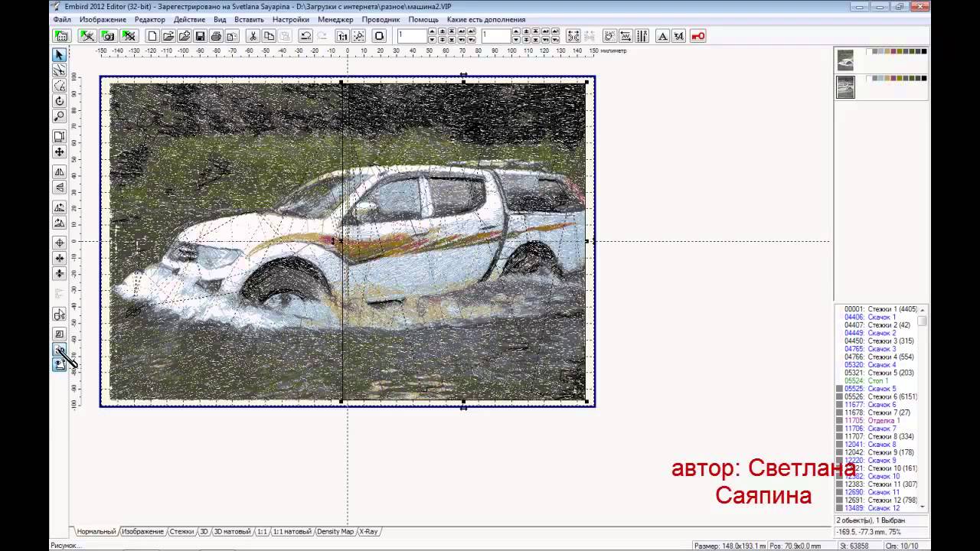Click the Merge file folder-plus icon
Screen dimensions: 980x551
[185, 36]
